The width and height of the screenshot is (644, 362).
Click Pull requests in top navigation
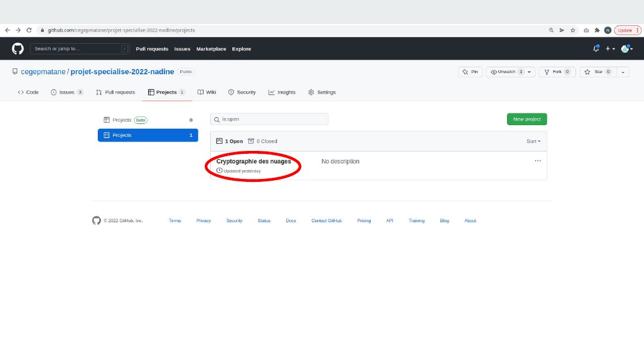click(152, 49)
